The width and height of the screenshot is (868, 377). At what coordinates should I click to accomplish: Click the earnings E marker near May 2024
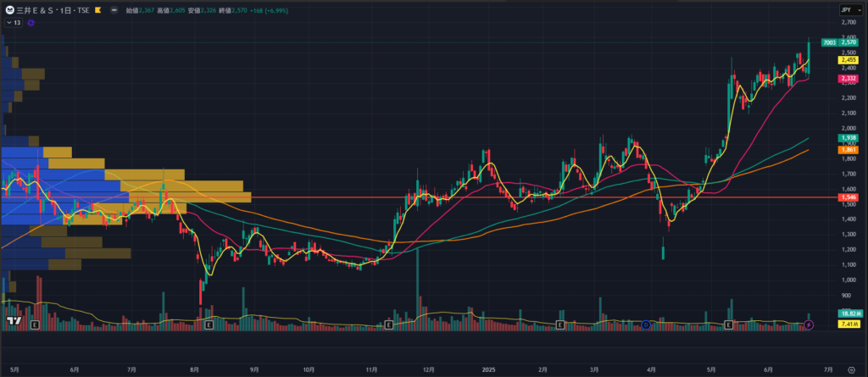pos(36,324)
